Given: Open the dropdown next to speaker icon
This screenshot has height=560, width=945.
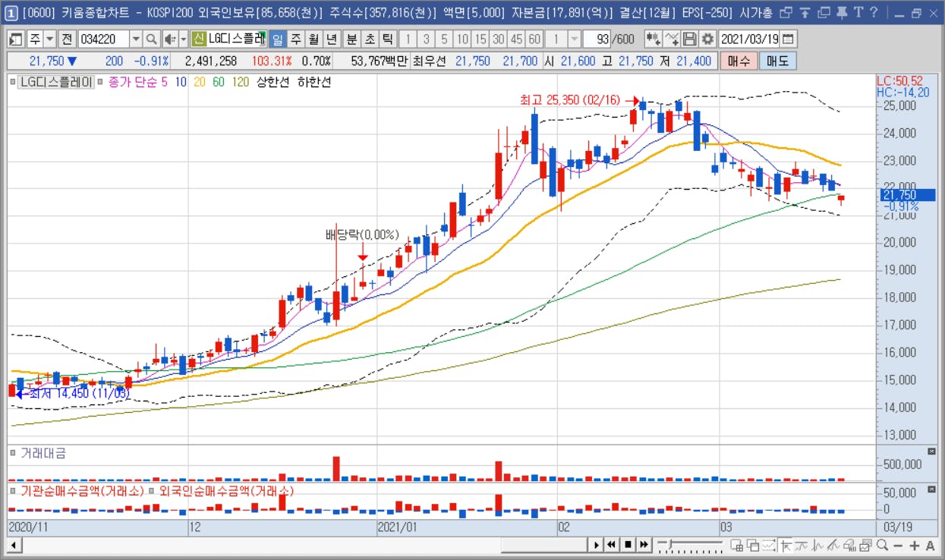Looking at the screenshot, I should pos(183,39).
